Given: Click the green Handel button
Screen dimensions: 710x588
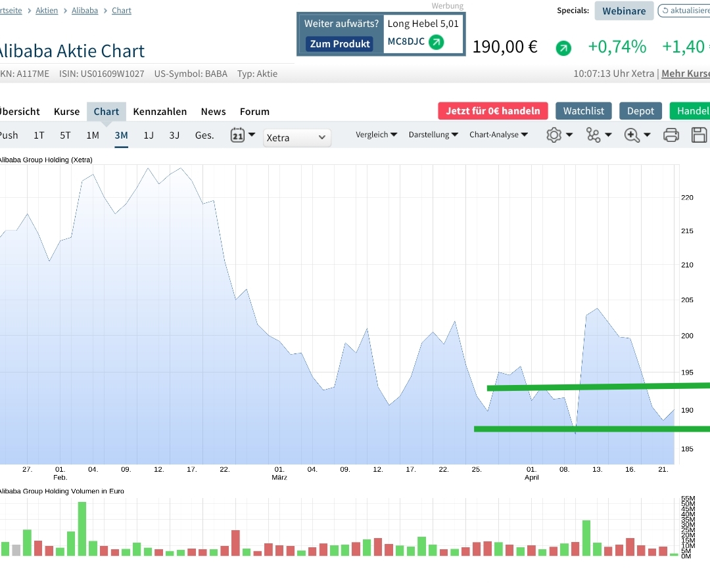Looking at the screenshot, I should coord(690,111).
